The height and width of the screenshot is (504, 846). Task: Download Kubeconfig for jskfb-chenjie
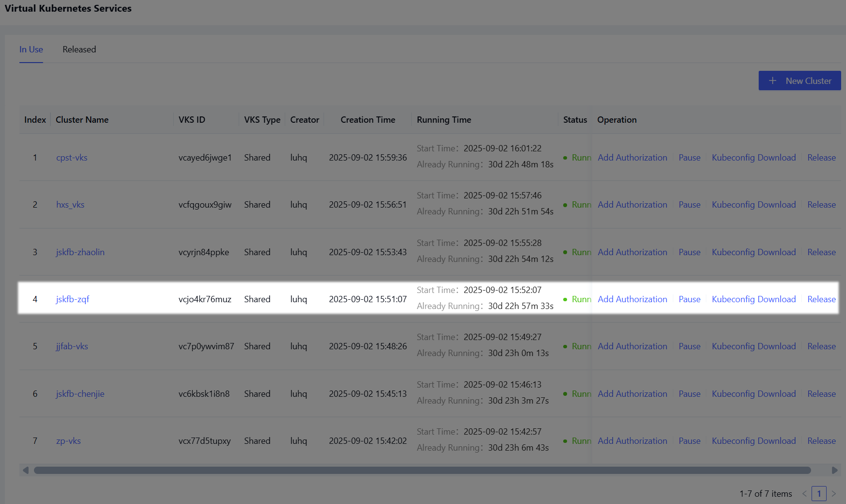(753, 394)
